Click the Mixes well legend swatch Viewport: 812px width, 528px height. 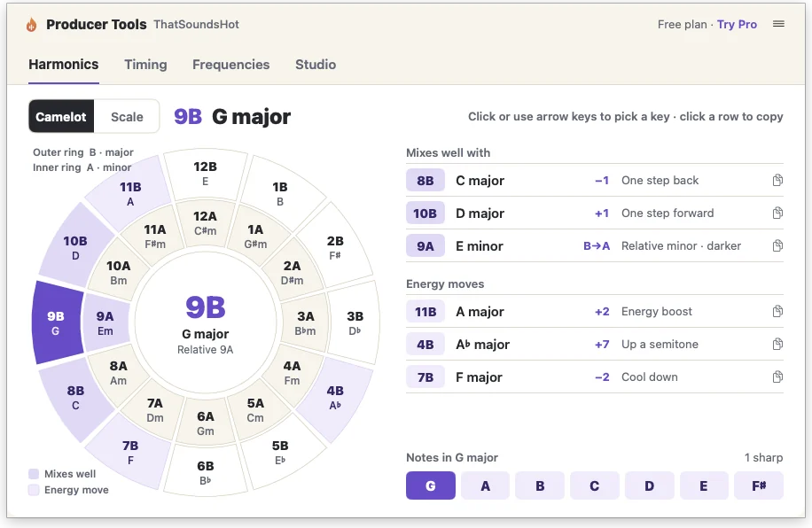(34, 474)
